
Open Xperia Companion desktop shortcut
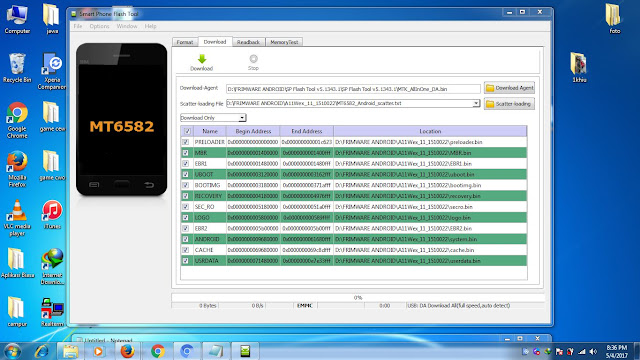(52, 71)
